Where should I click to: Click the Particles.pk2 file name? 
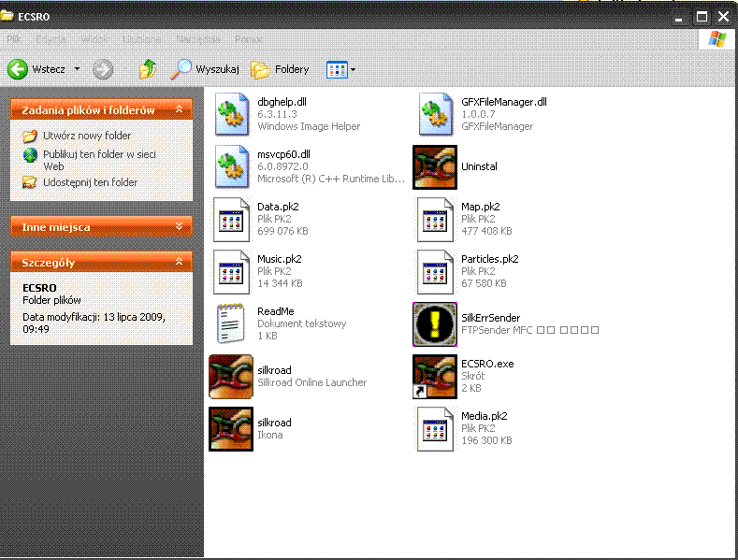pyautogui.click(x=489, y=259)
